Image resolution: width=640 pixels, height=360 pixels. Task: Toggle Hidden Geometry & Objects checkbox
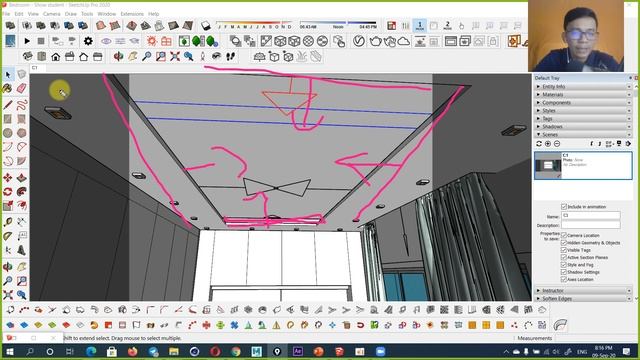point(564,242)
